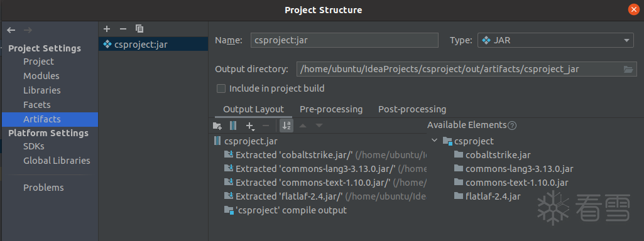Open Available Elements help icon
Screen dimensions: 644x241
[512, 126]
